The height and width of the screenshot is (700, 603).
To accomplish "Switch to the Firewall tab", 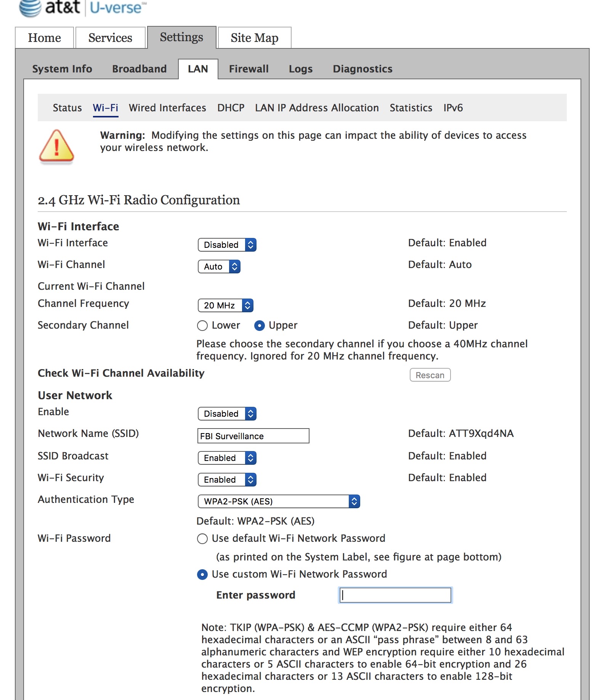I will pos(249,69).
